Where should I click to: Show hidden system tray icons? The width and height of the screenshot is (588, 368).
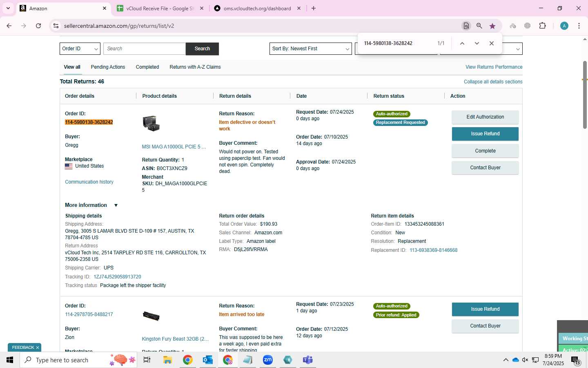(x=506, y=360)
